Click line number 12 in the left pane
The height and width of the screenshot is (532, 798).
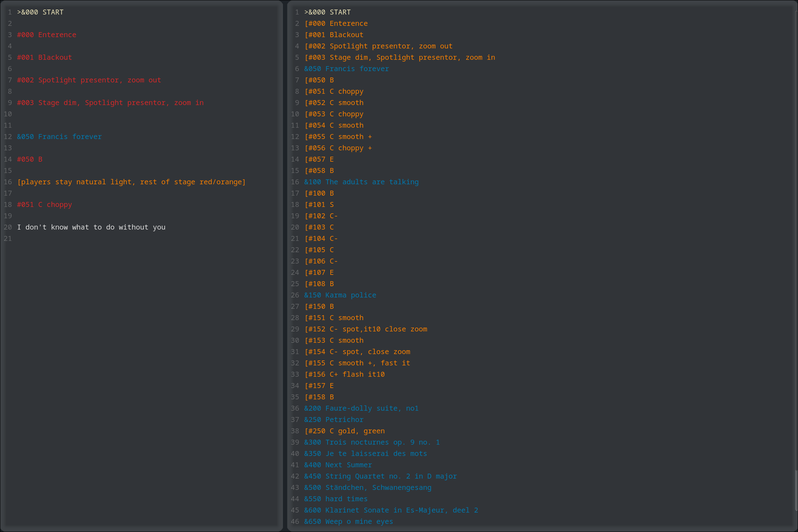pos(8,137)
